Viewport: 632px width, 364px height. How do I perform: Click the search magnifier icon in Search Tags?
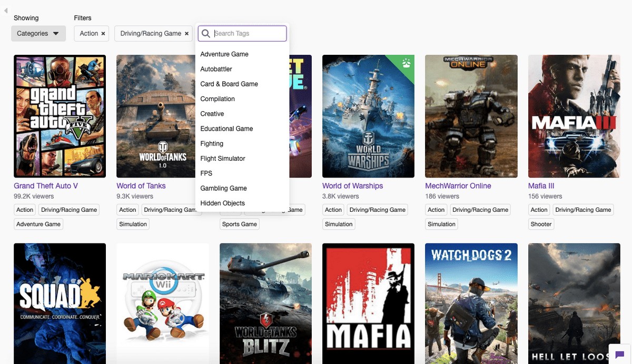click(205, 33)
